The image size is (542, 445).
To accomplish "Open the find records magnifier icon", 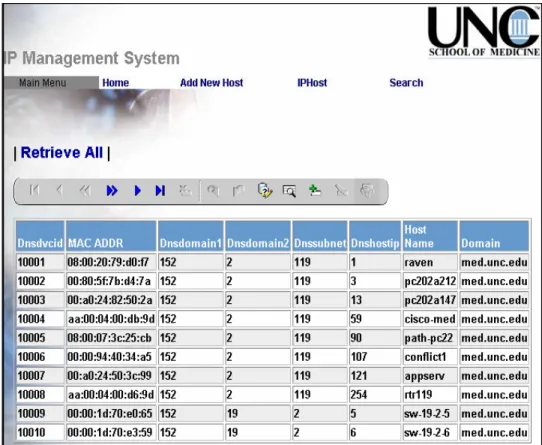I will pos(289,191).
